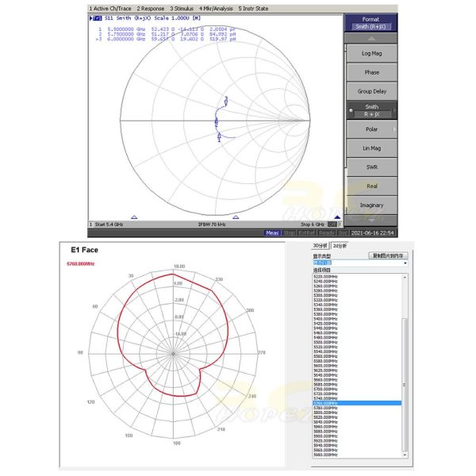The image size is (476, 476).
Task: Select the Smith R+jX softkey
Action: click(x=371, y=110)
